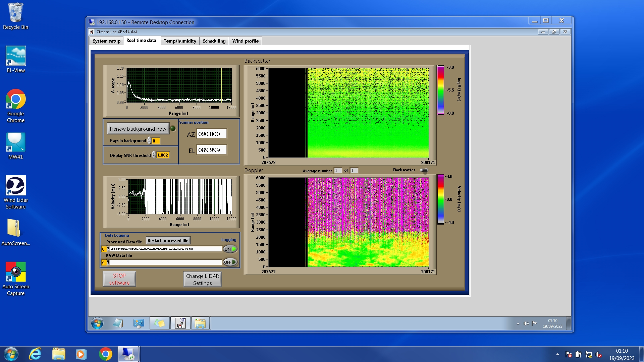This screenshot has height=362, width=644.
Task: Click the STOP software button
Action: click(119, 279)
